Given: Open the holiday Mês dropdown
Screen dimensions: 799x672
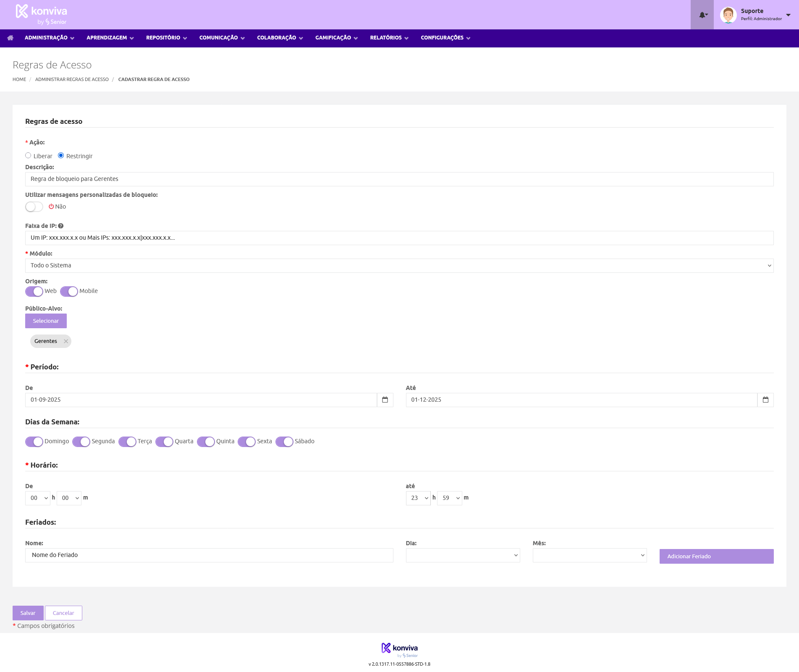Looking at the screenshot, I should click(589, 555).
